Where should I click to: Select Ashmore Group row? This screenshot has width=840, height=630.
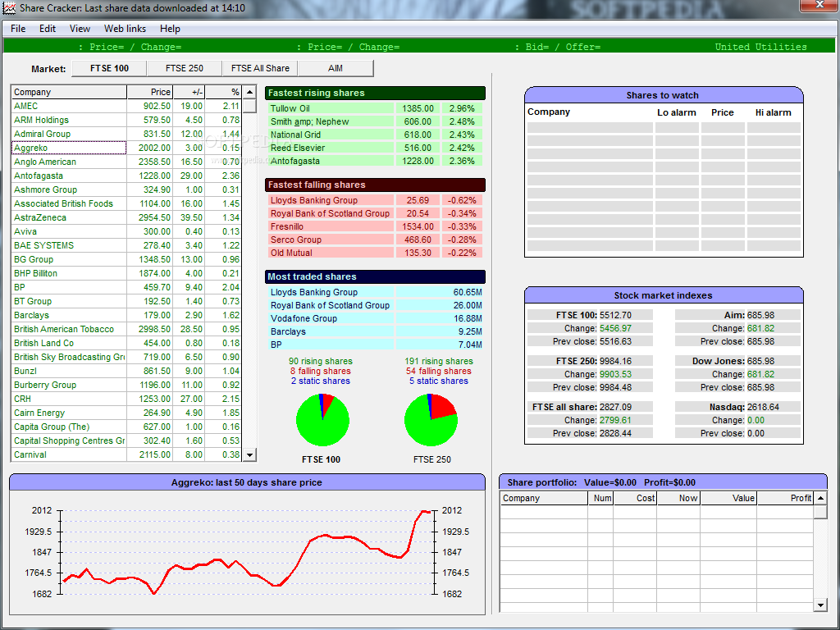click(x=127, y=189)
